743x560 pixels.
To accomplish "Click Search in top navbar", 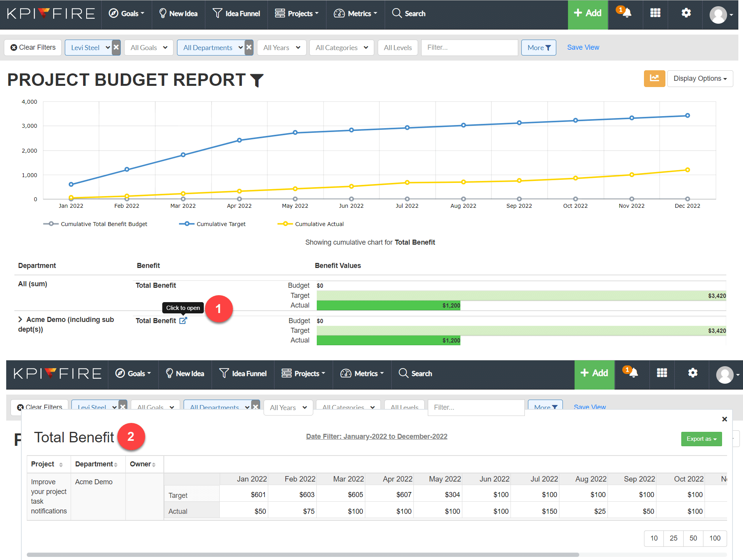I will click(x=409, y=14).
